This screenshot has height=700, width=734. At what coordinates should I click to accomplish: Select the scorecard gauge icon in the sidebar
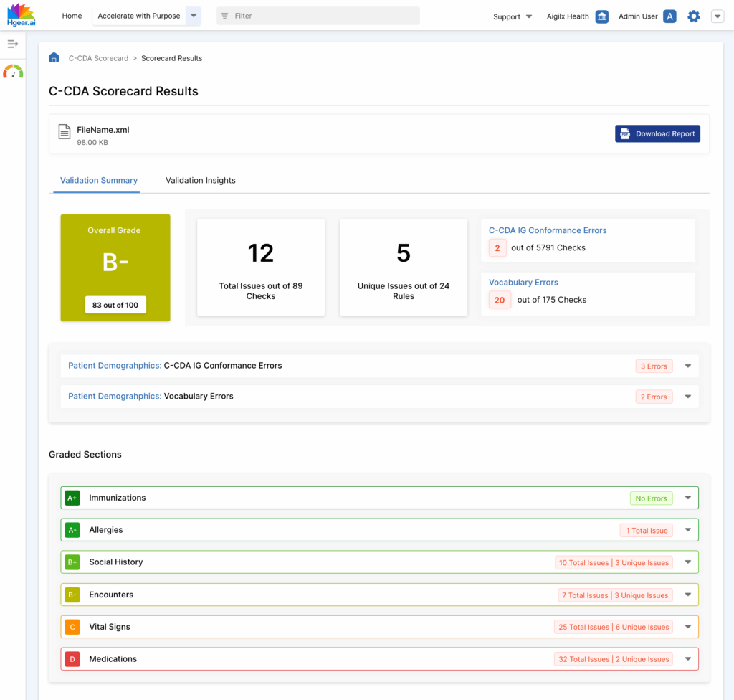[x=13, y=71]
